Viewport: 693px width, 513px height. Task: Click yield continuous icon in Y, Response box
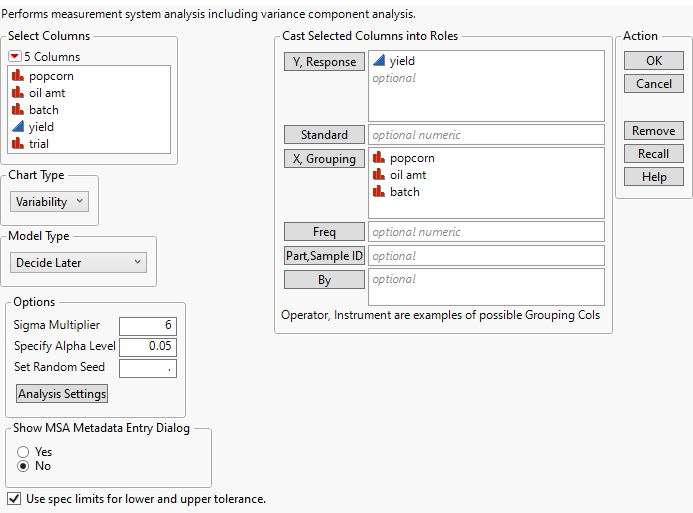coord(379,61)
